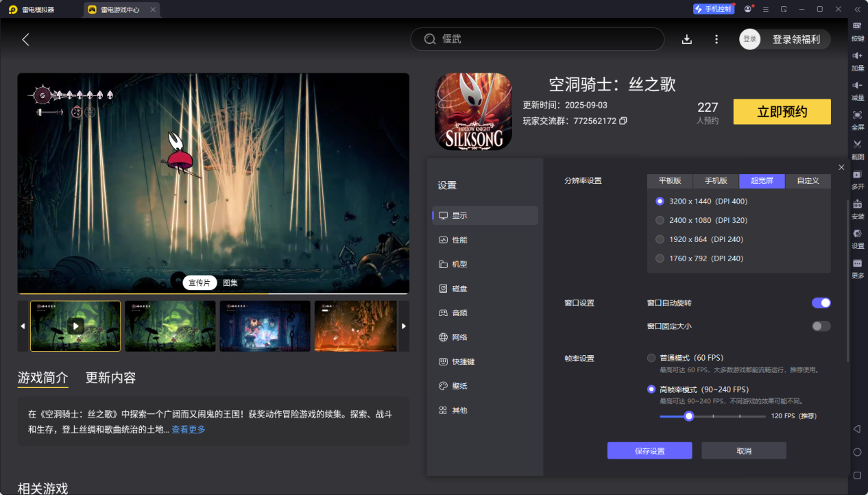Click 取消 cancel button

(744, 451)
